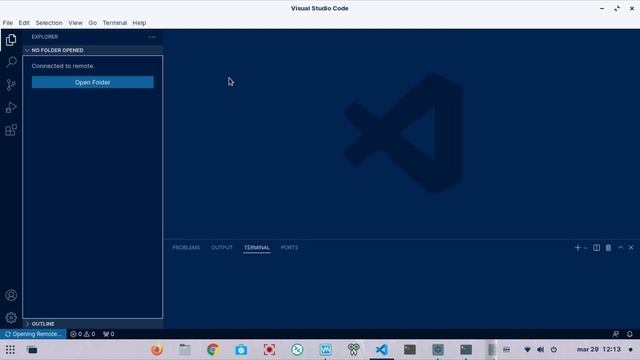Open the clock showing mar 29 12:13

click(599, 350)
